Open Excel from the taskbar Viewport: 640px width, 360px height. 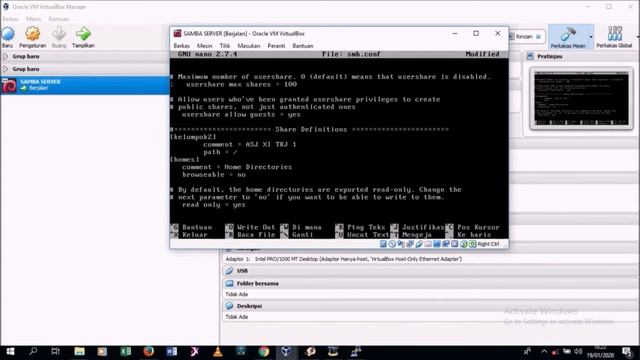pos(125,351)
